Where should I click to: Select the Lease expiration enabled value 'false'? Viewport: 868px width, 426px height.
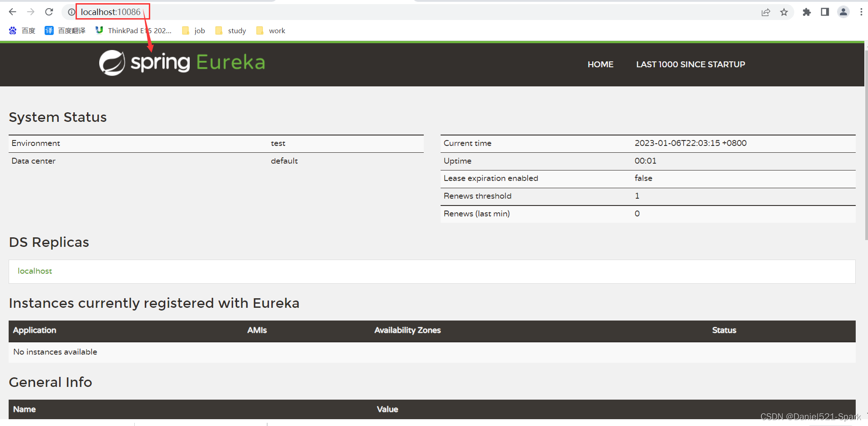(643, 178)
